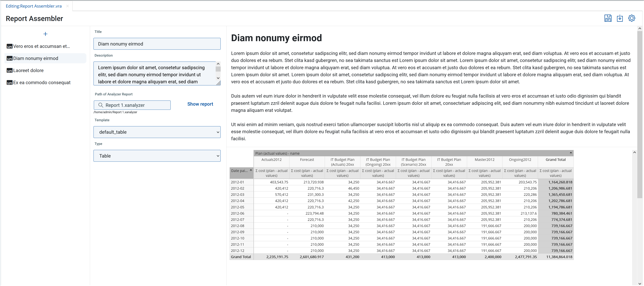The image size is (644, 286).
Task: Select Laoreet dolore section
Action: click(45, 70)
